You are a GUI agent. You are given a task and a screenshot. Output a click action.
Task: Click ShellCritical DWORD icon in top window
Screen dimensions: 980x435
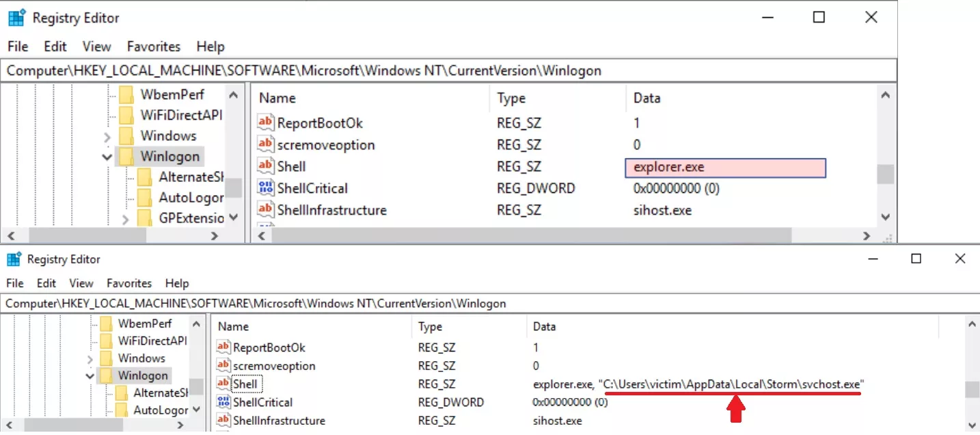pos(265,188)
